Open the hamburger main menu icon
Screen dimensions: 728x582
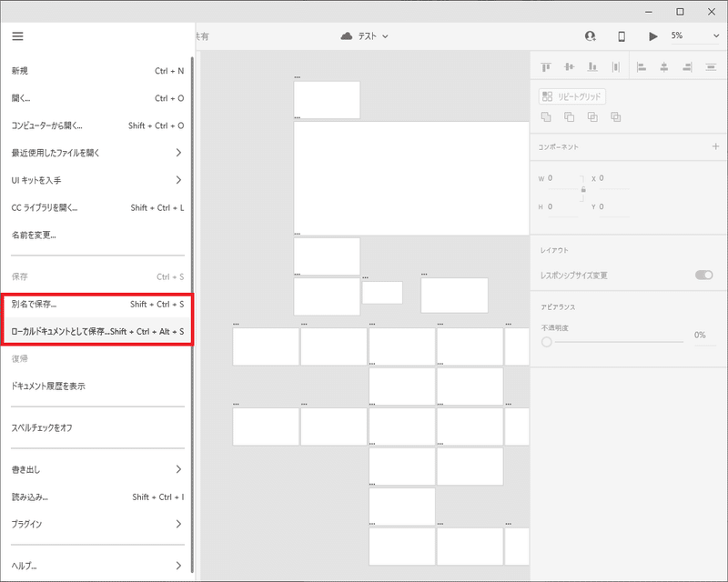17,36
